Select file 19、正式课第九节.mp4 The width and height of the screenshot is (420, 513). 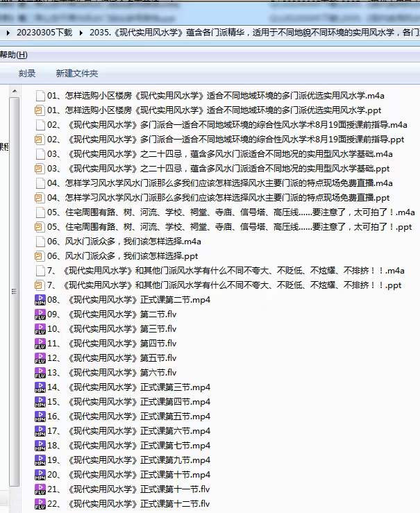[129, 460]
